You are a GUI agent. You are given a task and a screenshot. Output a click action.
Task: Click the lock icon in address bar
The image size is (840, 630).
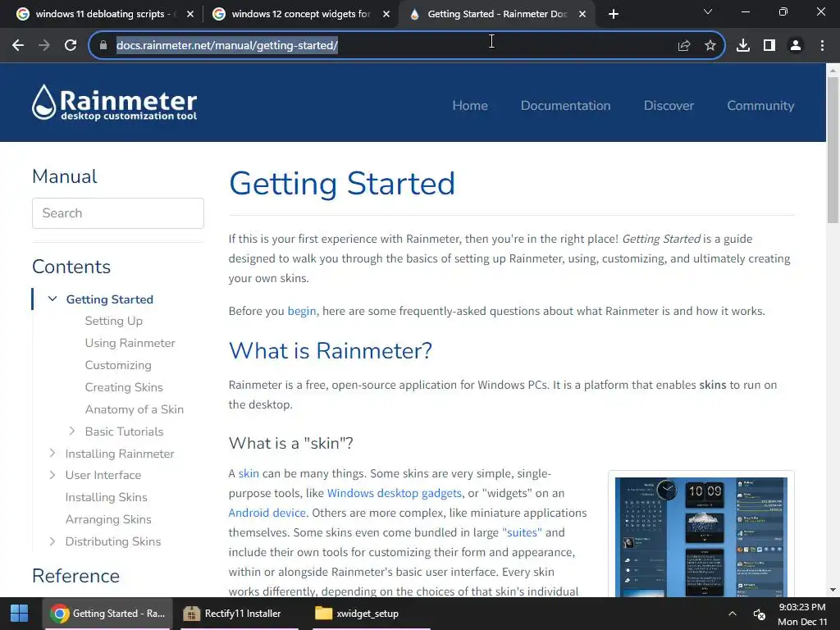coord(103,46)
